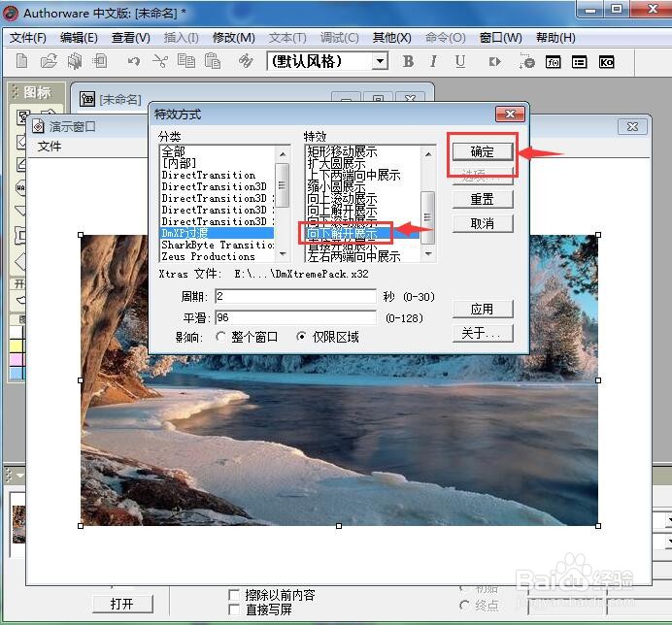Click the 取消 button
The height and width of the screenshot is (625, 672).
[482, 223]
